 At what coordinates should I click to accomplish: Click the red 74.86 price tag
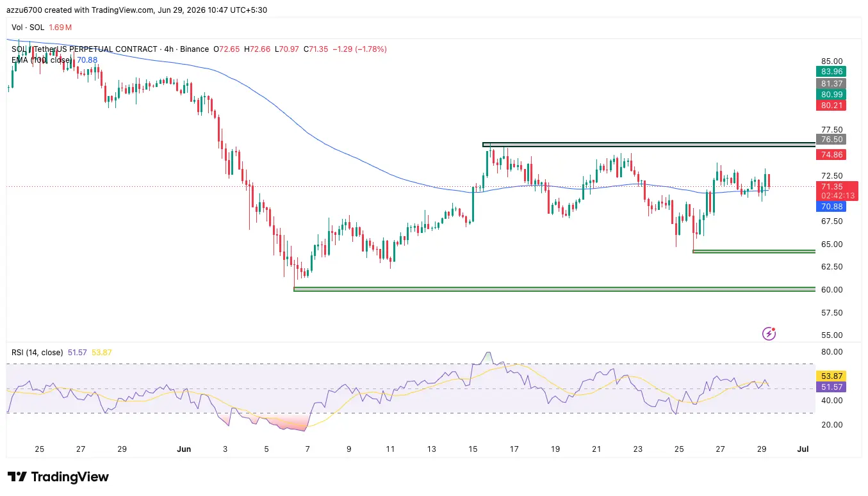click(830, 155)
